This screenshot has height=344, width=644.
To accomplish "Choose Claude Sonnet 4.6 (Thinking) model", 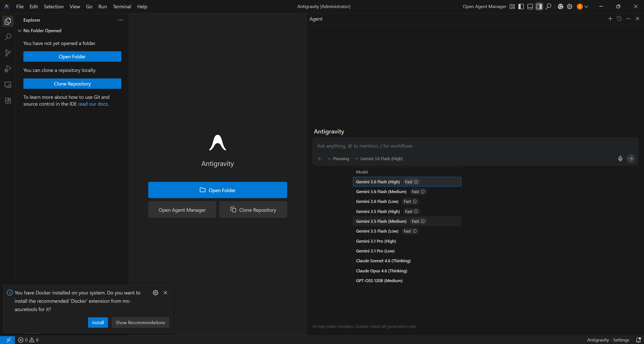I will click(407, 261).
